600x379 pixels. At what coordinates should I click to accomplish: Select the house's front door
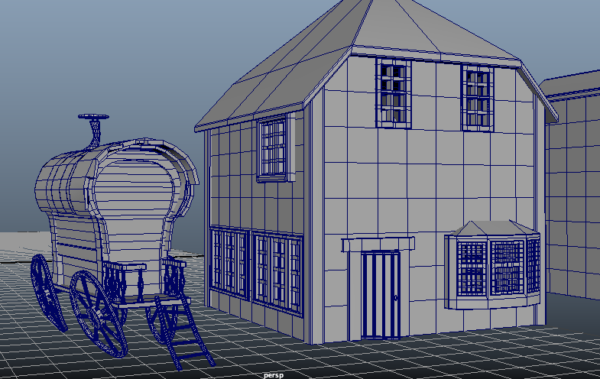pos(380,295)
